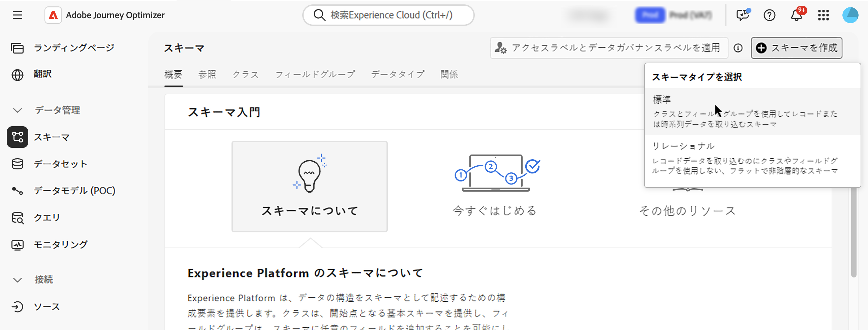This screenshot has width=868, height=330.
Task: Switch to the データタイプ tab
Action: pos(398,74)
